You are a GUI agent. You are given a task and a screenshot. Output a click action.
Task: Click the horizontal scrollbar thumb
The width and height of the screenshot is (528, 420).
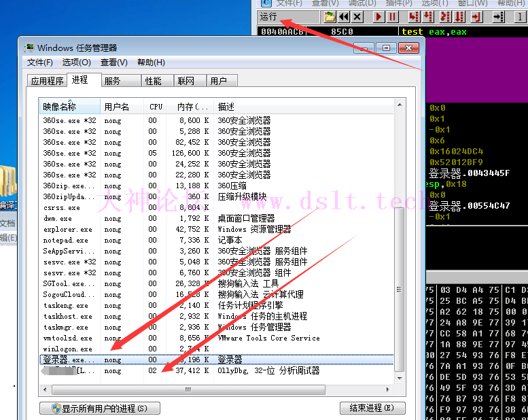click(188, 389)
